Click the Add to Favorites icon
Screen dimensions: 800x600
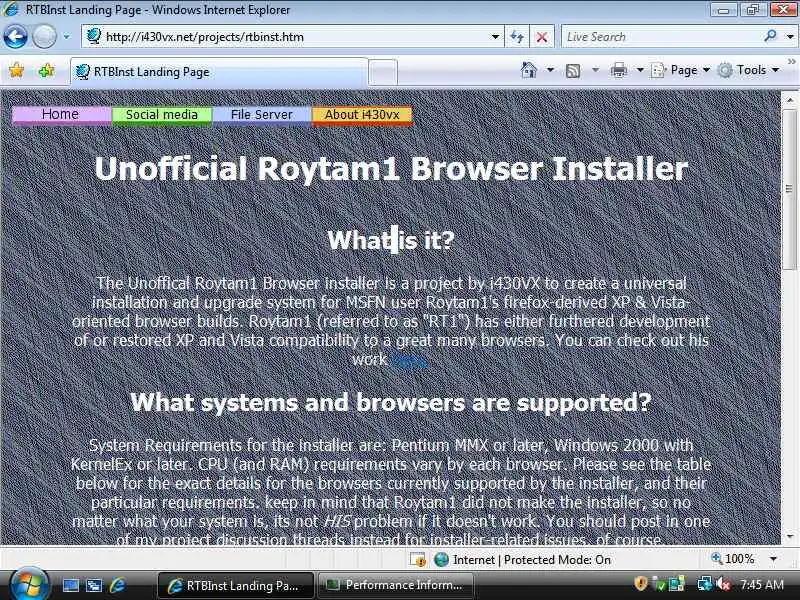click(x=46, y=70)
